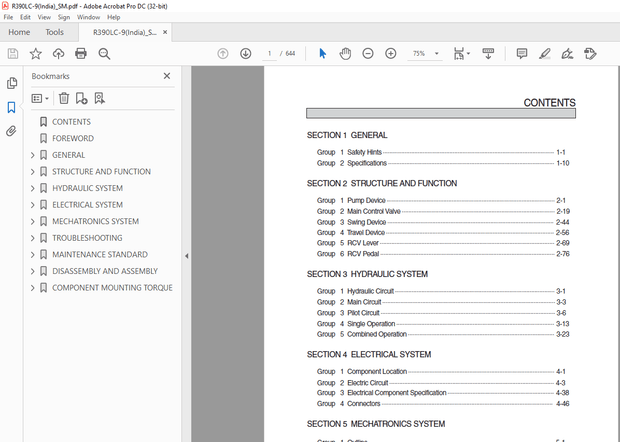620x442 pixels.
Task: Expand the TROUBLESHOOTING bookmark
Action: click(x=33, y=238)
